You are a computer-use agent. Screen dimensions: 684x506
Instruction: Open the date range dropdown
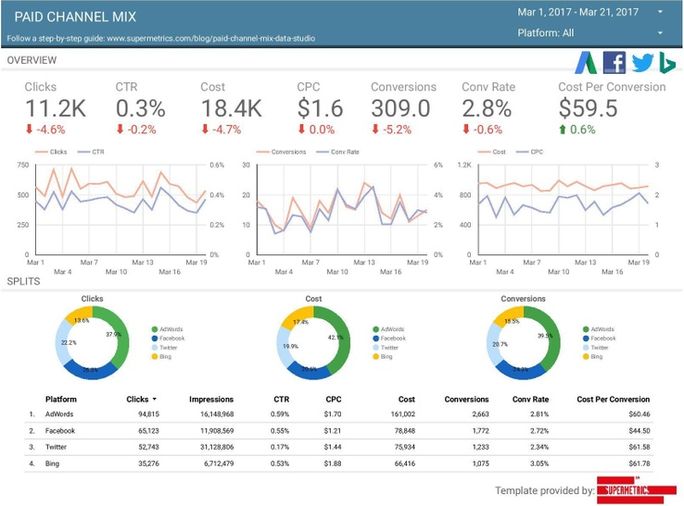pos(660,13)
